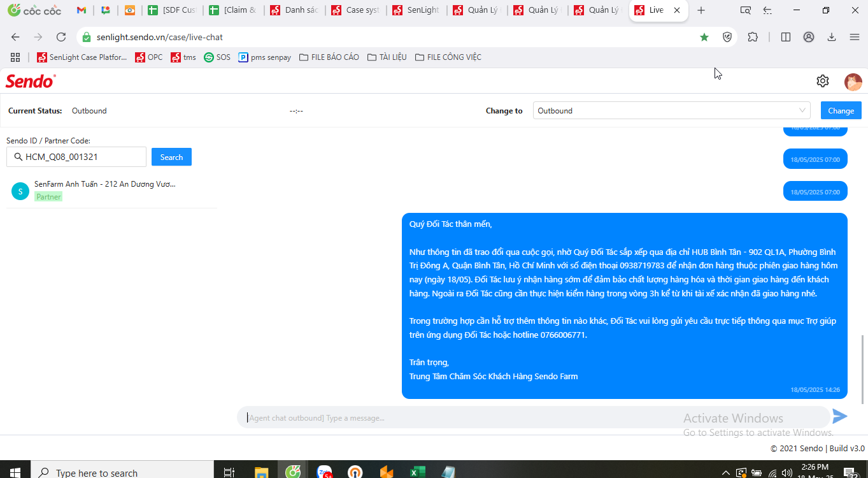This screenshot has height=478, width=868.
Task: Open the 'Change to' Outbound status dropdown
Action: (671, 110)
